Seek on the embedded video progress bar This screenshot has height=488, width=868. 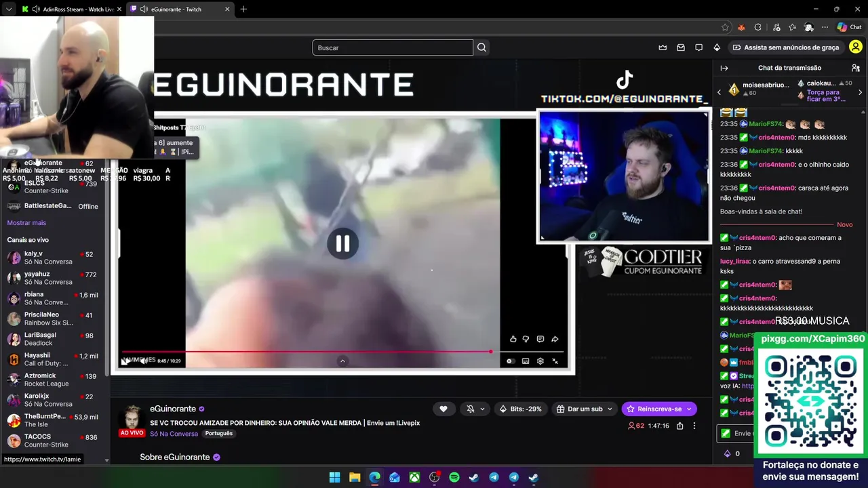(x=343, y=352)
